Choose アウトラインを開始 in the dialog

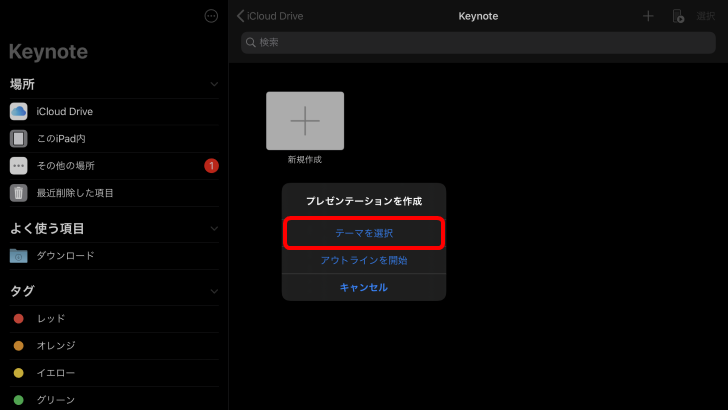[364, 260]
